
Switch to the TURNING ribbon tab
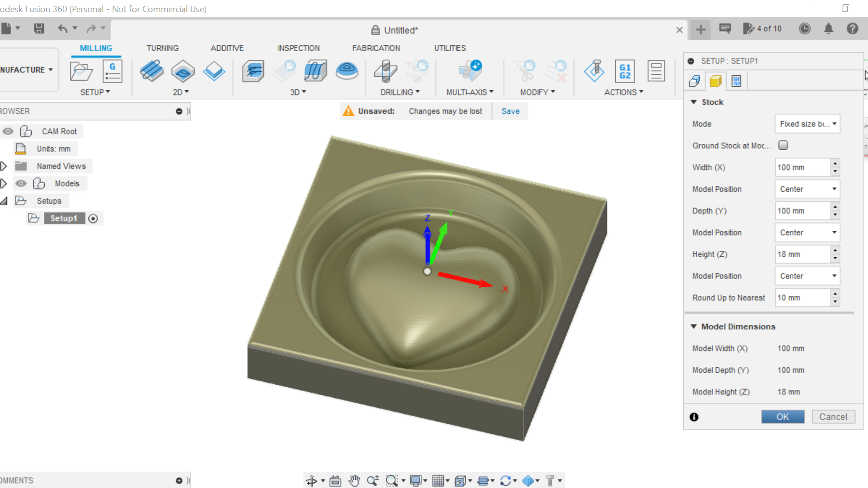pos(163,48)
